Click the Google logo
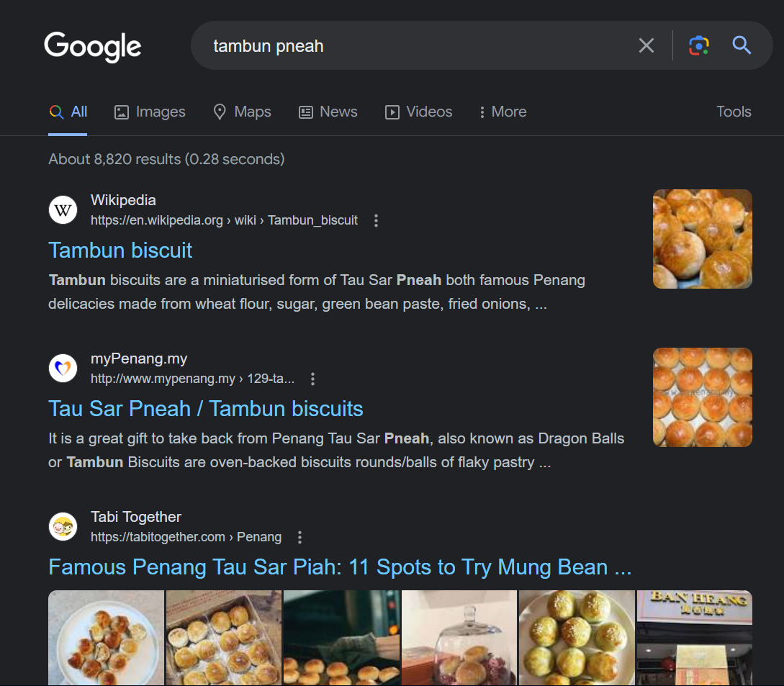The image size is (784, 686). pos(93,47)
